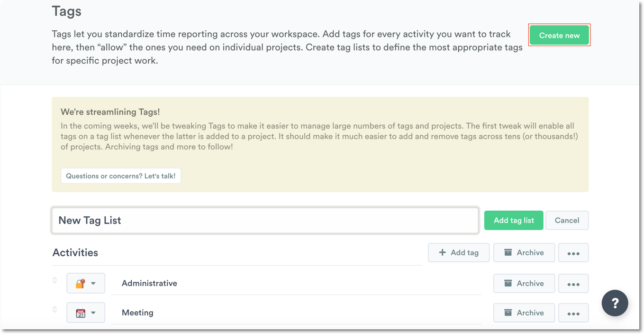Archive the Administrative activity tag
Viewport: 644px width, 334px height.
click(524, 283)
